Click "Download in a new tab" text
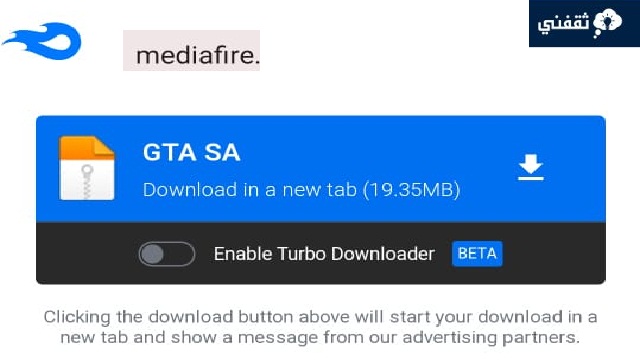This screenshot has height=361, width=640. coord(250,190)
